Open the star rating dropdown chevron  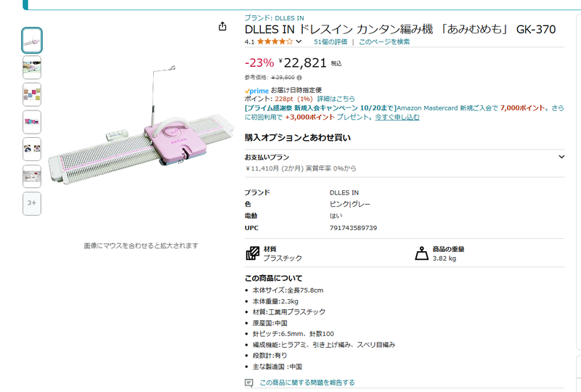point(298,41)
